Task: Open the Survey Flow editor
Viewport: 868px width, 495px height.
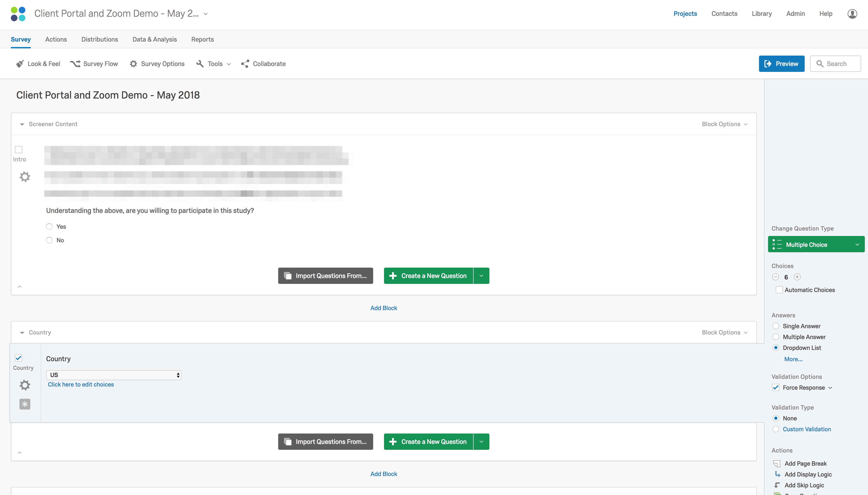Action: click(94, 64)
